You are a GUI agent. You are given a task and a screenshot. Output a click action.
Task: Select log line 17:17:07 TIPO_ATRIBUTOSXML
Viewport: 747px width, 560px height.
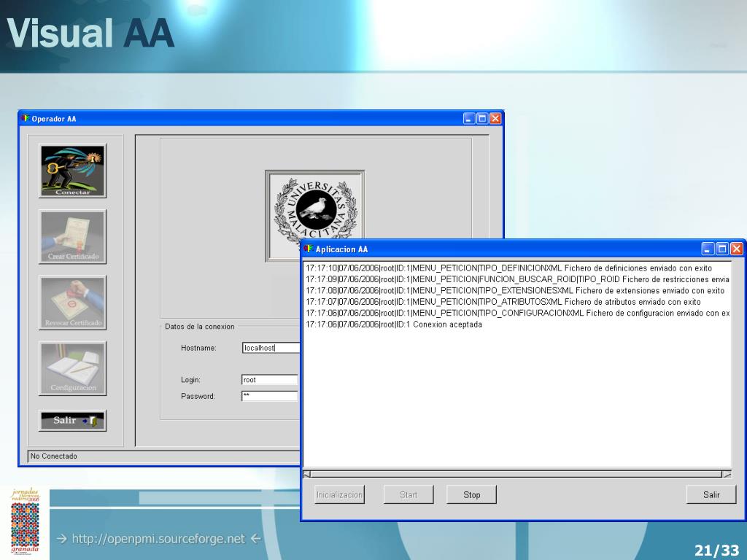coord(503,302)
